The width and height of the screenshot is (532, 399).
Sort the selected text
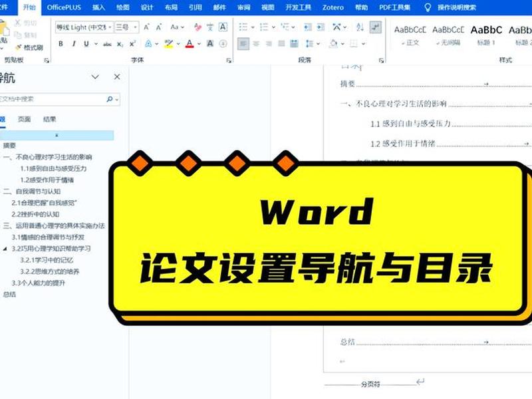[360, 27]
